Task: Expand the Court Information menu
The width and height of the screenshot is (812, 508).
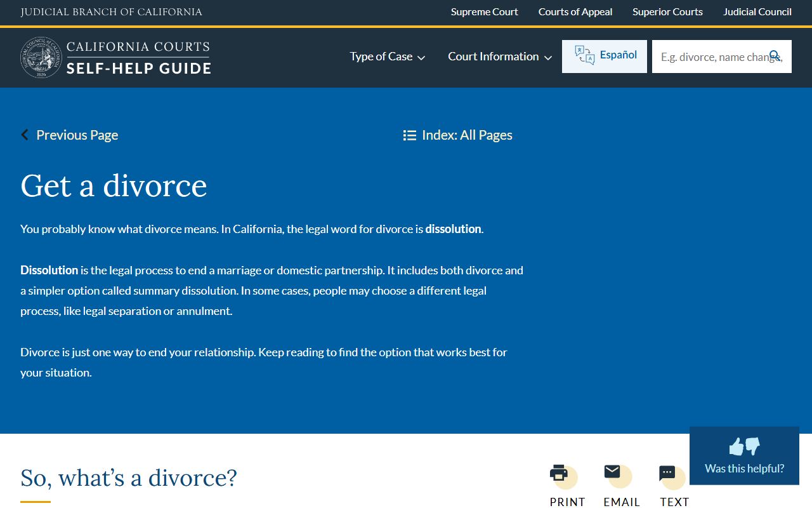Action: 500,57
